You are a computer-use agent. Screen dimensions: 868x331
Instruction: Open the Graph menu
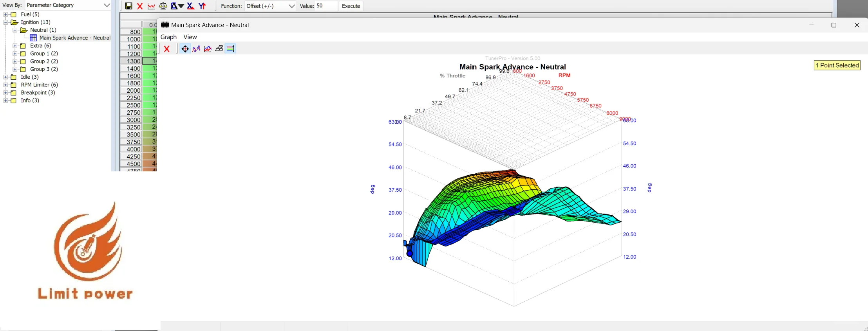coord(168,37)
